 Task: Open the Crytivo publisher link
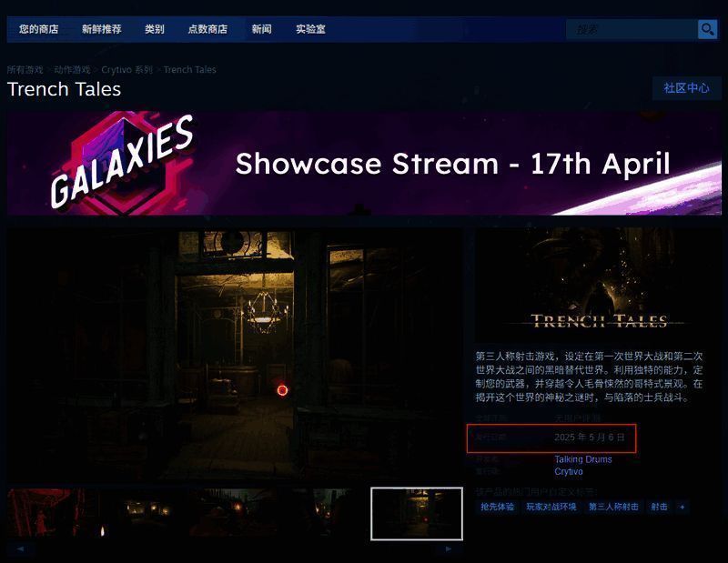[568, 471]
